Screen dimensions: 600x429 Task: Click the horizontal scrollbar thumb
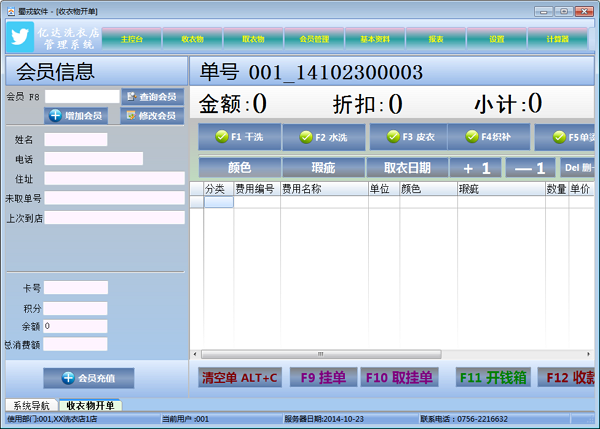click(321, 354)
